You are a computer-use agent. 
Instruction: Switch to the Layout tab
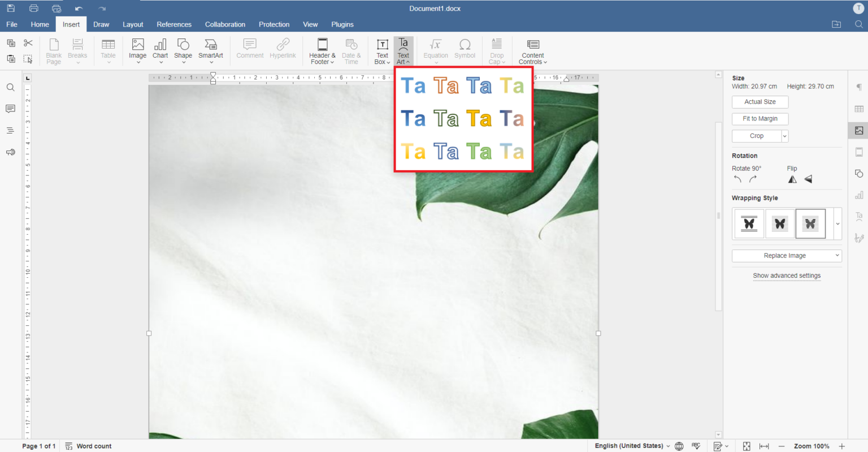point(133,24)
